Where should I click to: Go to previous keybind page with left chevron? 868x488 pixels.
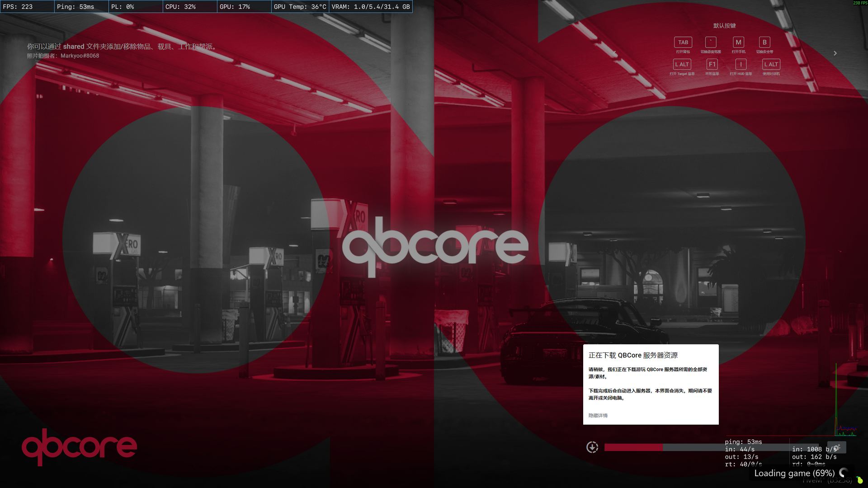(x=615, y=53)
